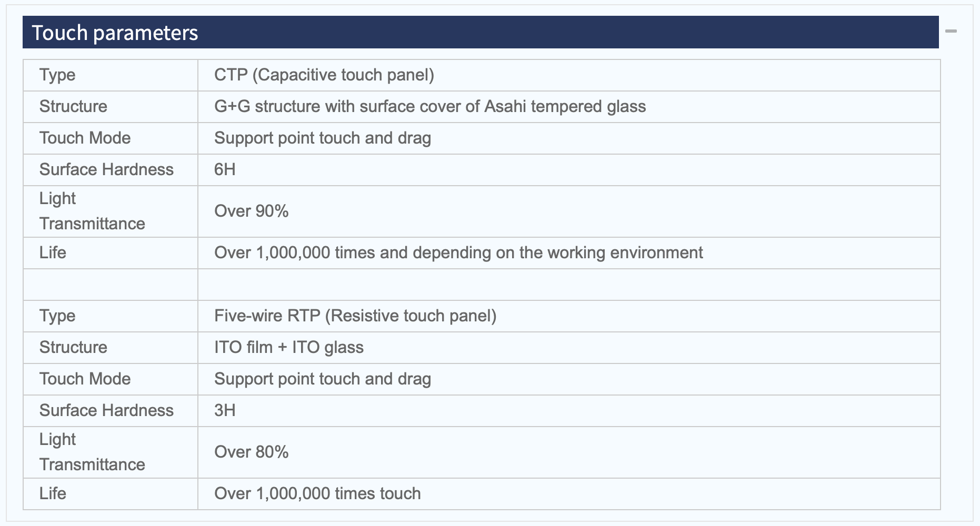Click the second Touch Mode label
The height and width of the screenshot is (526, 980).
[85, 379]
